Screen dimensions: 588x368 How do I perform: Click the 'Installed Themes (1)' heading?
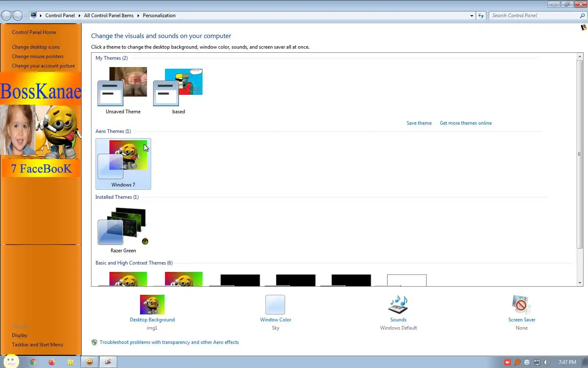click(x=117, y=197)
